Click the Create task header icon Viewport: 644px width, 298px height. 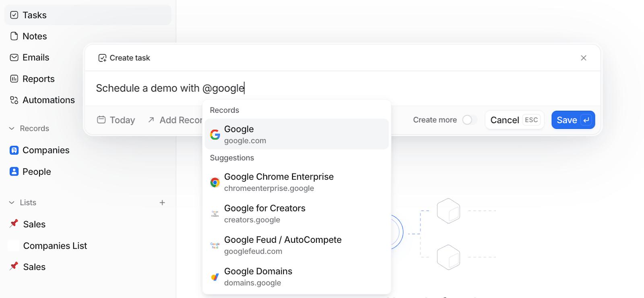[x=102, y=58]
